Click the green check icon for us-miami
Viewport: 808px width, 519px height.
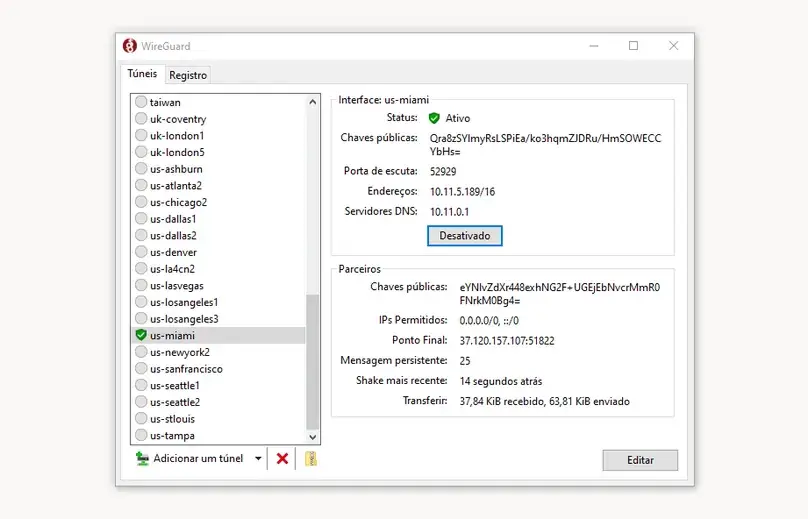click(x=141, y=335)
